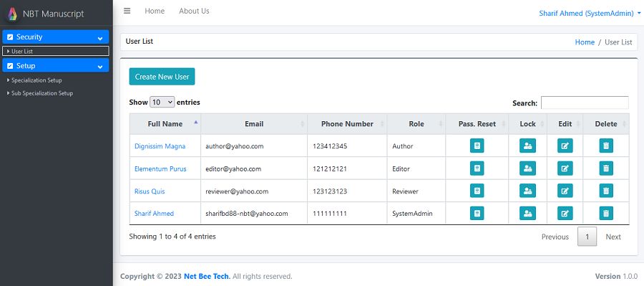
Task: Open the Show entries count dropdown
Action: pyautogui.click(x=162, y=102)
